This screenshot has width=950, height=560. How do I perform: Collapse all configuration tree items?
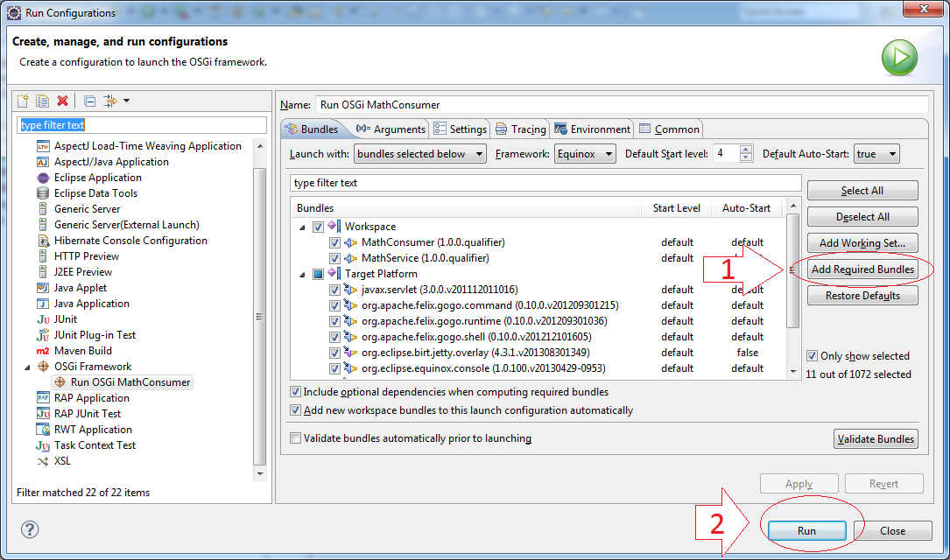pos(89,101)
